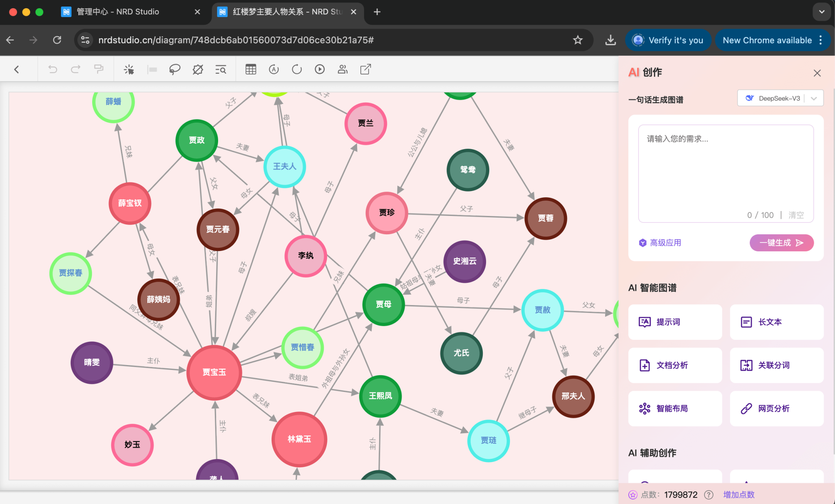Viewport: 835px width, 504px height.
Task: Click the refresh layout circular icon
Action: tap(297, 70)
